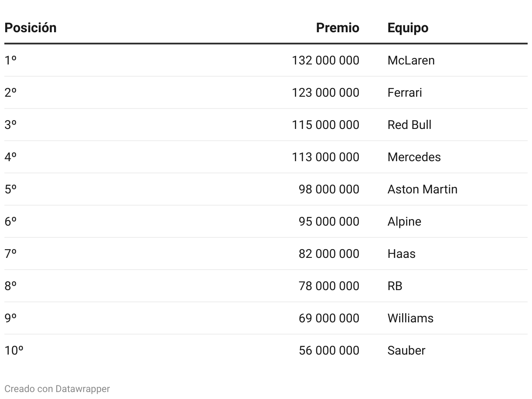The width and height of the screenshot is (532, 399).
Task: Select the 10º position cell
Action: click(14, 350)
